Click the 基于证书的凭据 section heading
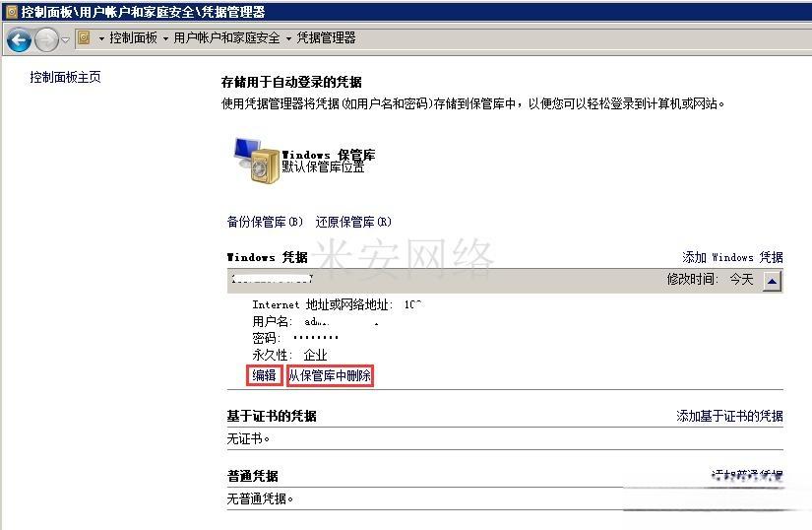 point(272,416)
